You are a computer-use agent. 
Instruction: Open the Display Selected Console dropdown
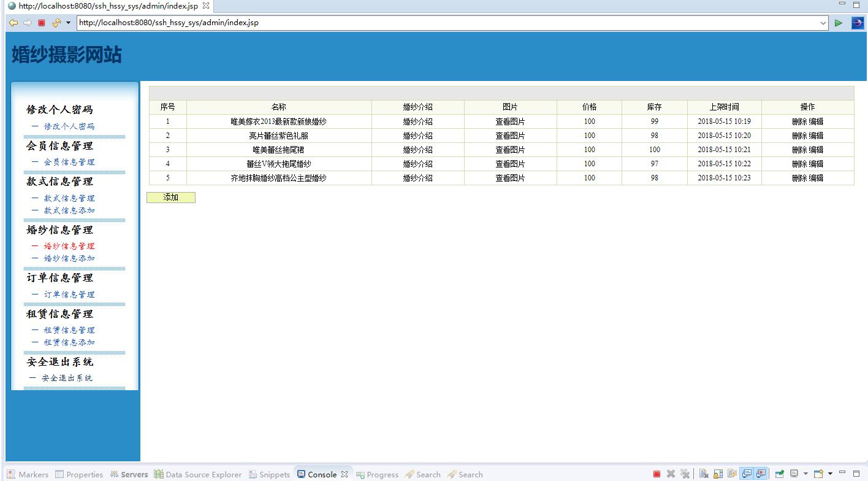tap(804, 473)
